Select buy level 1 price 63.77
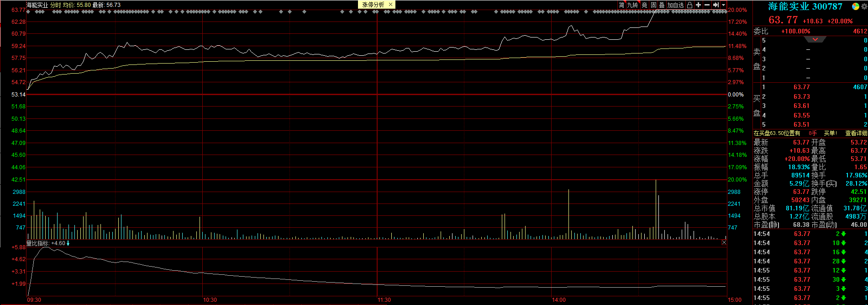This screenshot has height=305, width=868. point(802,87)
